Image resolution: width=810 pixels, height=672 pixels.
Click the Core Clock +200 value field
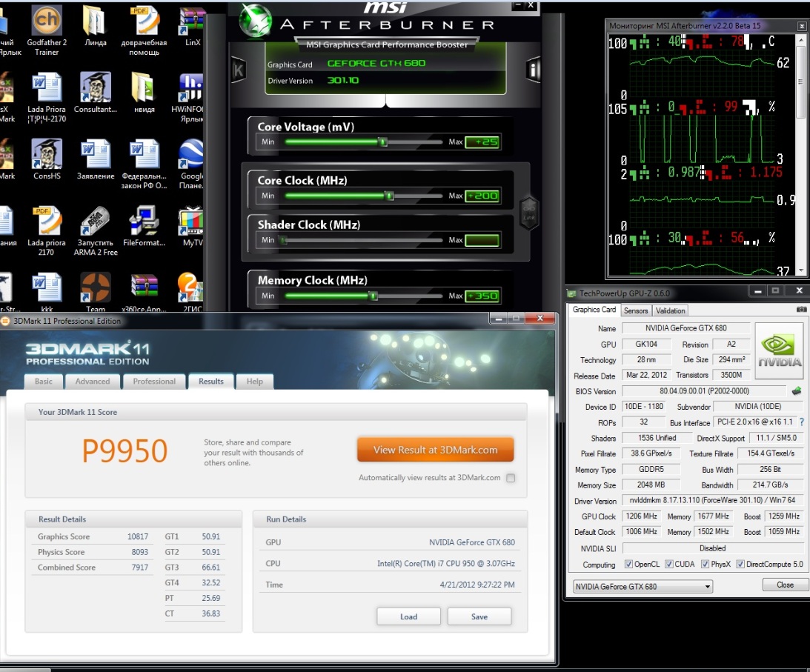[482, 196]
